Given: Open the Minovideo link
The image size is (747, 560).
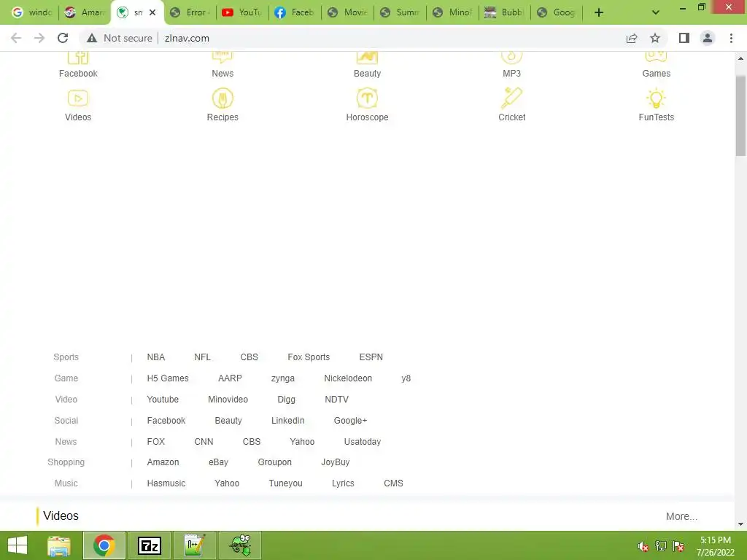Looking at the screenshot, I should [228, 400].
